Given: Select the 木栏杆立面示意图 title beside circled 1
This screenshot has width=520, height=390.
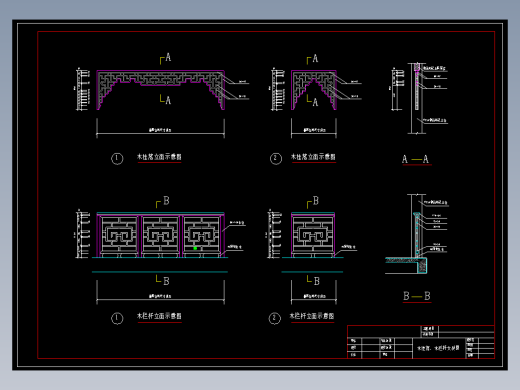Looking at the screenshot, I should click(x=159, y=316).
